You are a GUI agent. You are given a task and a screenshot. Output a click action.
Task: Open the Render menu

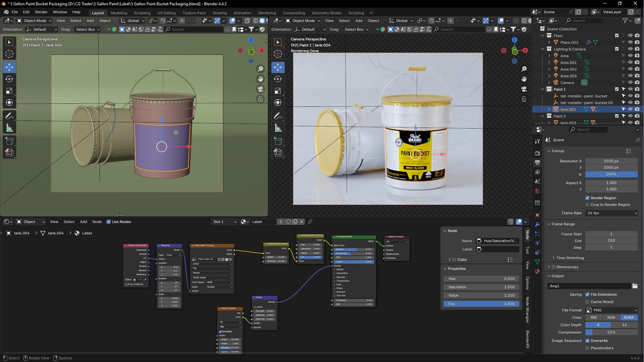(41, 12)
